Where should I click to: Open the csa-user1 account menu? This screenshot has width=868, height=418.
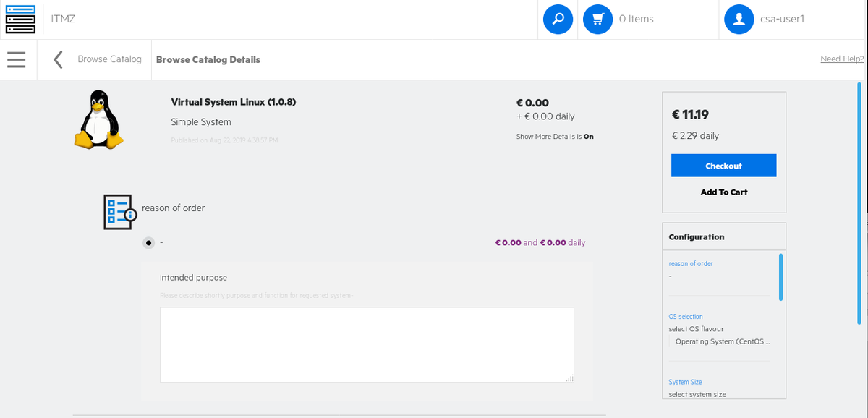(x=783, y=20)
